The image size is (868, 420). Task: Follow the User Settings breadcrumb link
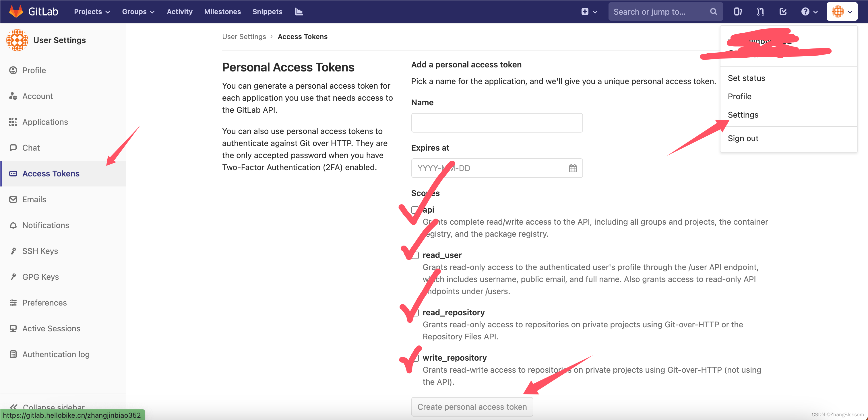pyautogui.click(x=244, y=36)
